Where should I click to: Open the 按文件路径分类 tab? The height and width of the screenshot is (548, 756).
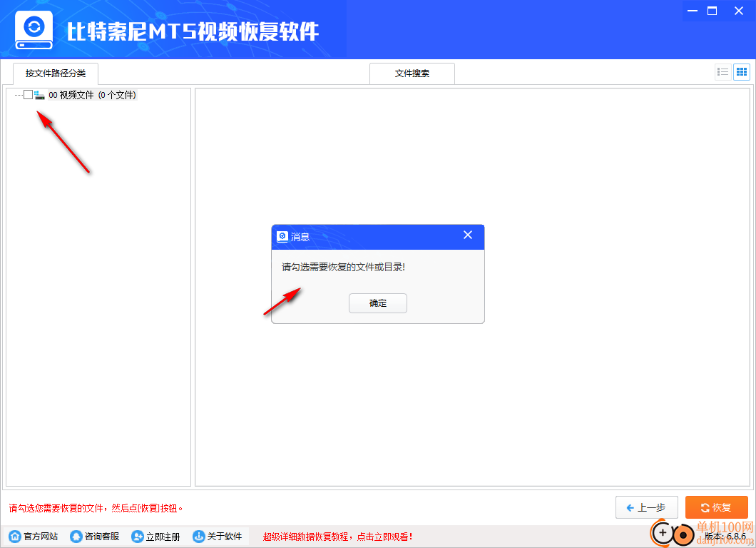pos(56,73)
